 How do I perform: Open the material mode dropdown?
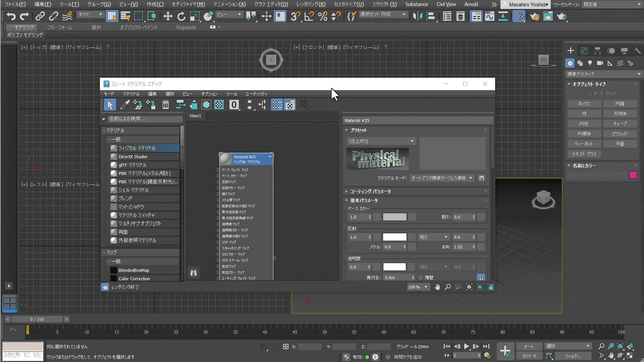click(x=442, y=178)
